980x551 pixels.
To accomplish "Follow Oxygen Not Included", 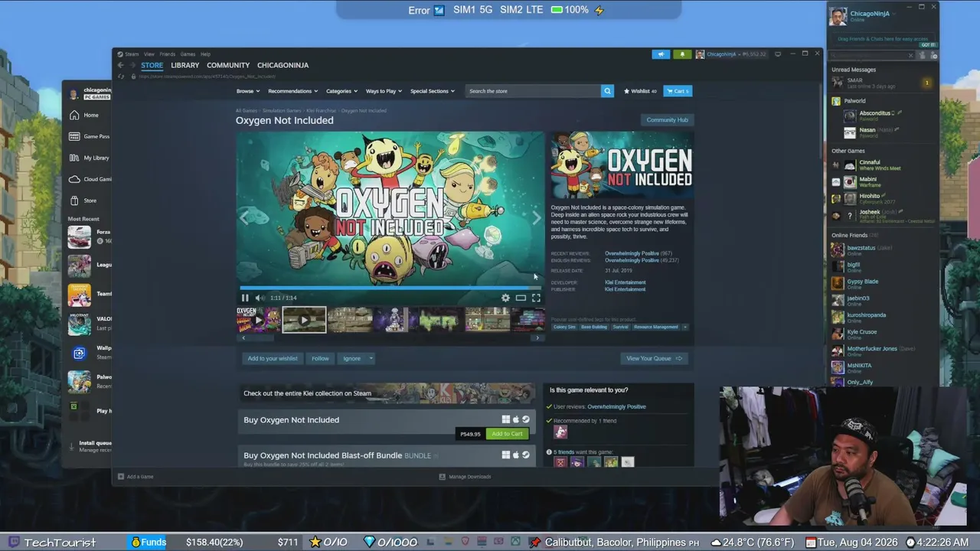I will click(320, 358).
